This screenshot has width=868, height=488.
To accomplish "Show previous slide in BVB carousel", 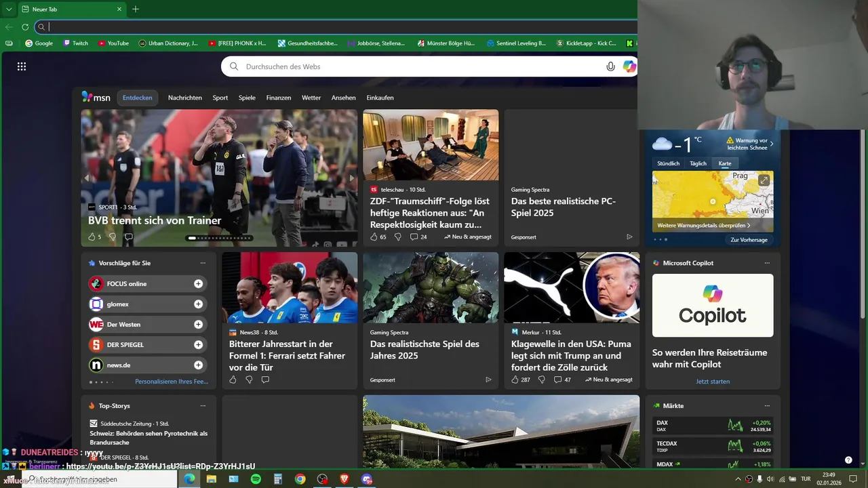I will click(87, 178).
